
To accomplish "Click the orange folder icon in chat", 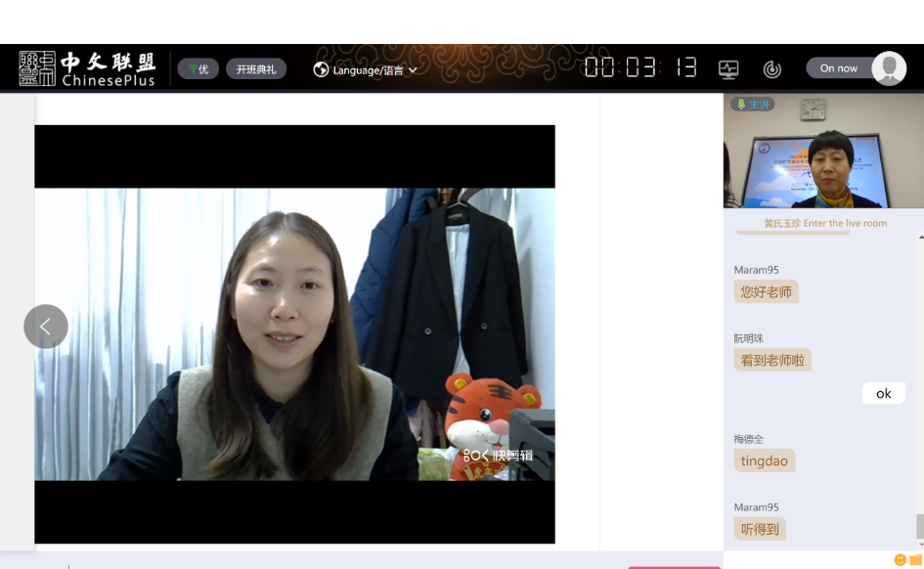I will (x=917, y=560).
